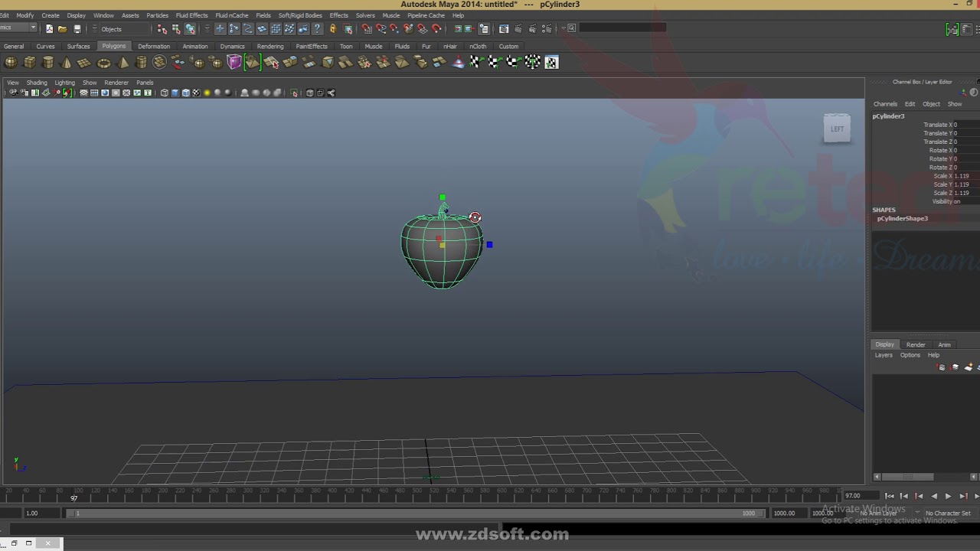Open scene with the folder icon
980x551 pixels.
point(63,29)
